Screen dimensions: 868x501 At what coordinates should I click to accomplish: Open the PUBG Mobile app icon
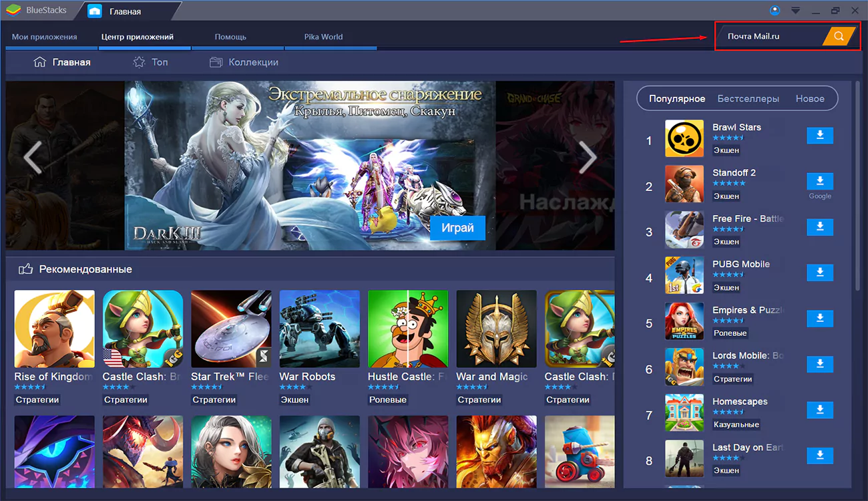(684, 276)
